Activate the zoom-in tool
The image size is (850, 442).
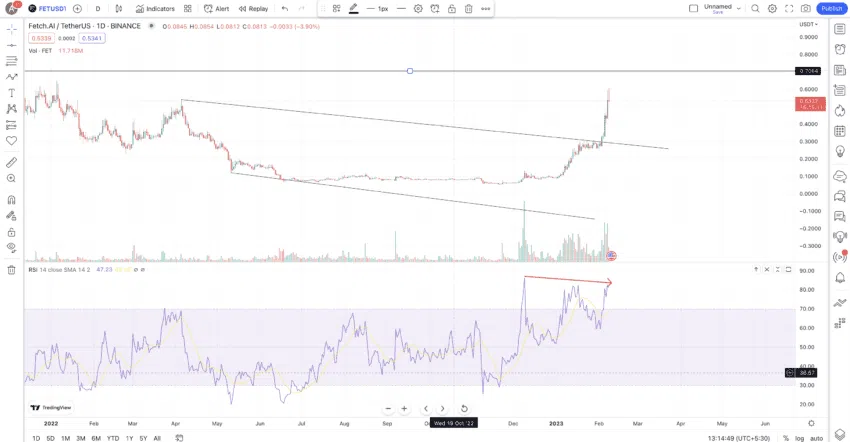pos(11,178)
